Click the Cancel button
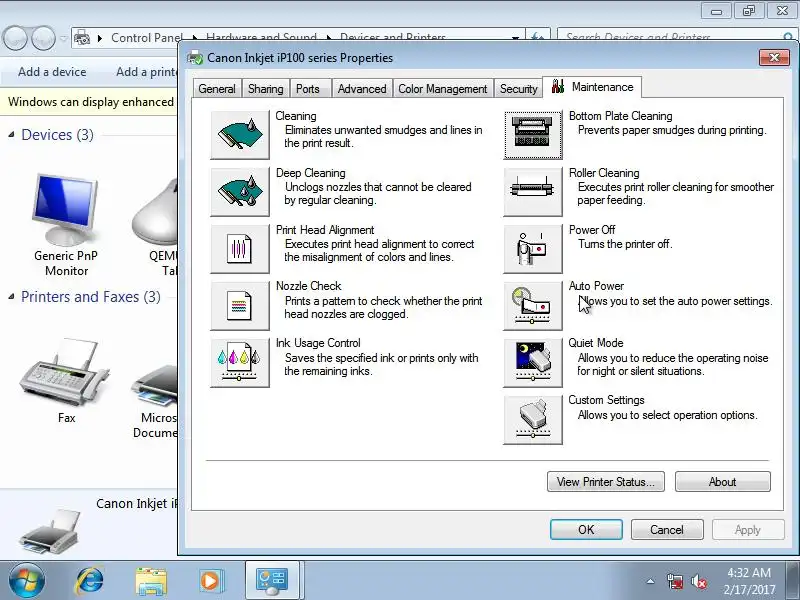Viewport: 800px width, 600px height. tap(667, 530)
